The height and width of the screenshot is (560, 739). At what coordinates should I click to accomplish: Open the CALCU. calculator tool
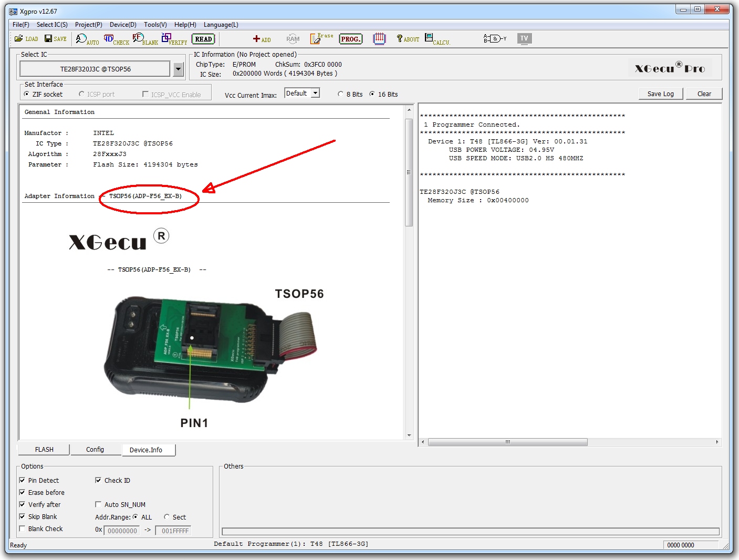437,39
